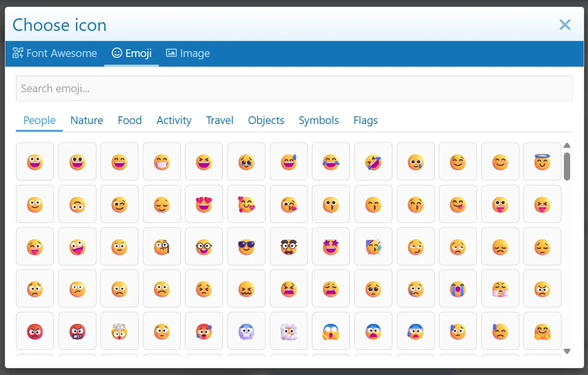Screen dimensions: 588x375
Task: Select the star-struck emoji
Action: click(x=331, y=247)
